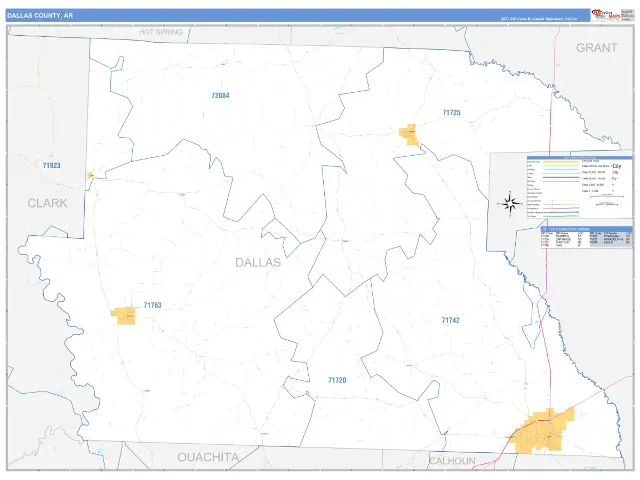Click the map publisher logo in header
Screen dimensions: 640x480
pos(606,15)
